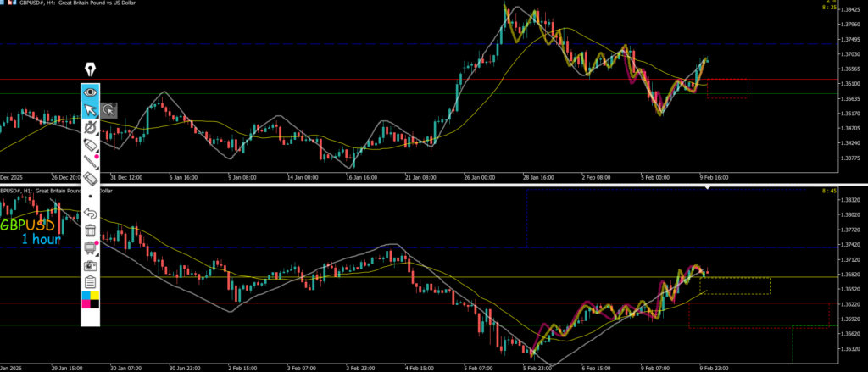Image resolution: width=868 pixels, height=372 pixels.
Task: Click the pen nib icon above the toolbar
Action: (x=90, y=69)
